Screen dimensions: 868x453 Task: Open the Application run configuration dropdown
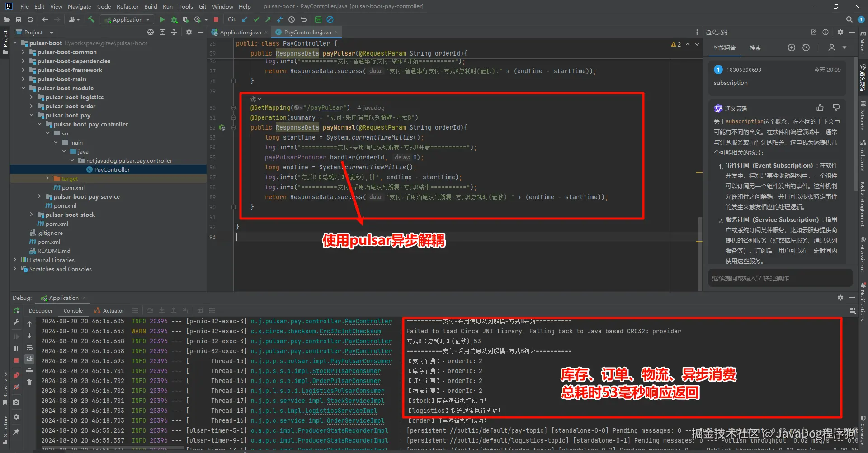coord(127,19)
